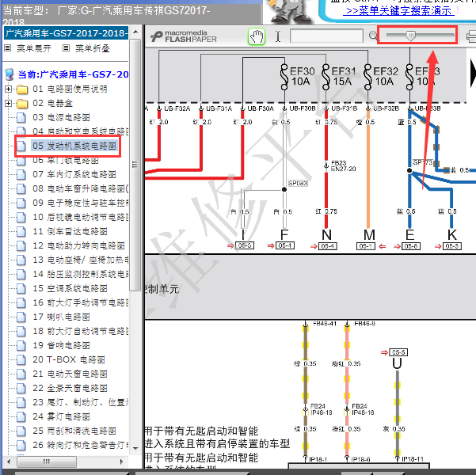Open 07 车内灯系统电路图
This screenshot has width=476, height=475.
74,174
